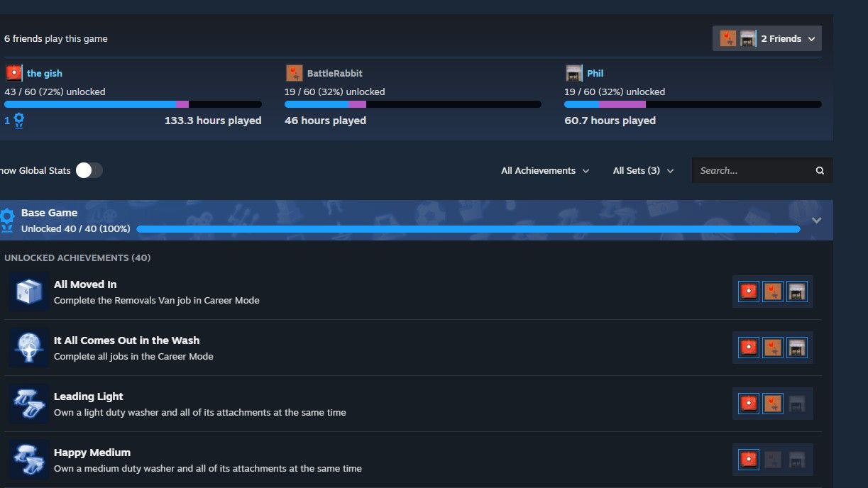Click Own a medium duty washer description
Screen dimensions: 868x488
click(x=208, y=468)
